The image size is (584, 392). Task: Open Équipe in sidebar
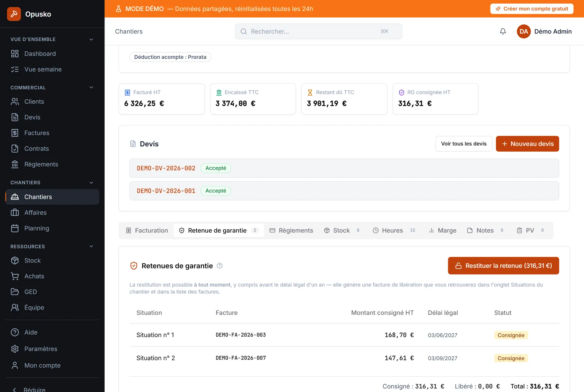tap(52, 307)
